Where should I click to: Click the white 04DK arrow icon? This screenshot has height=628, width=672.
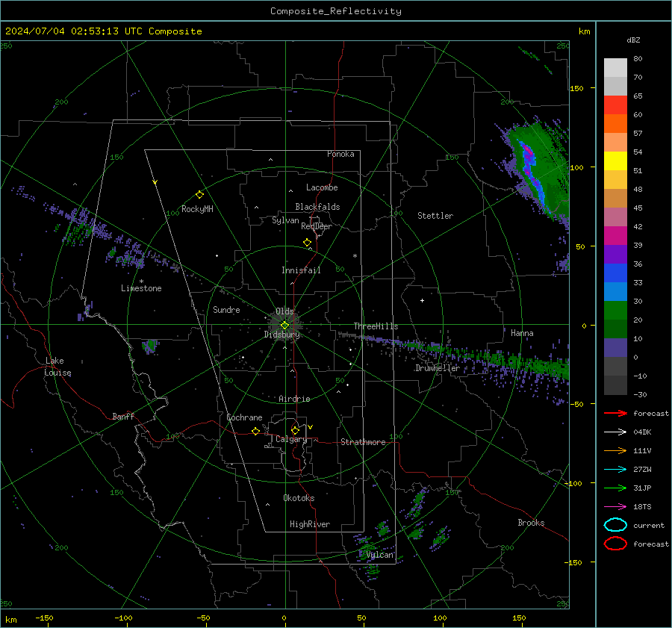tap(615, 432)
